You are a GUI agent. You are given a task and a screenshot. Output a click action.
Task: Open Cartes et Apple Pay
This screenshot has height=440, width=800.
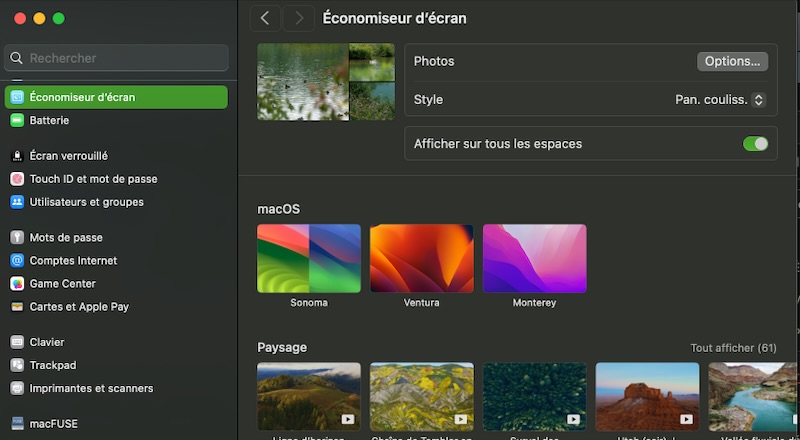click(x=79, y=307)
